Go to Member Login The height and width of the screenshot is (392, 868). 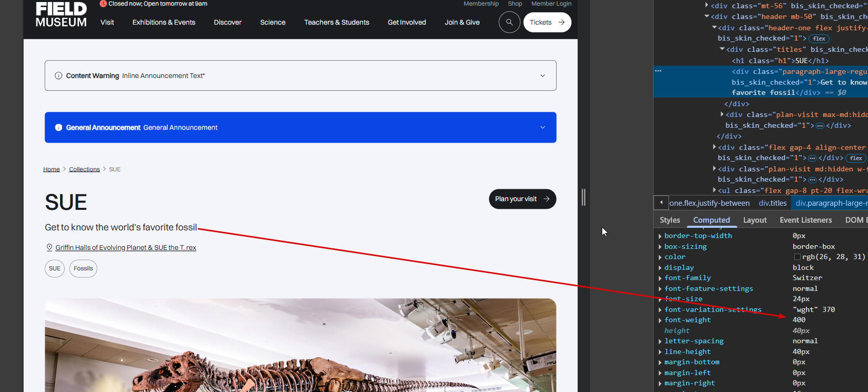click(551, 4)
